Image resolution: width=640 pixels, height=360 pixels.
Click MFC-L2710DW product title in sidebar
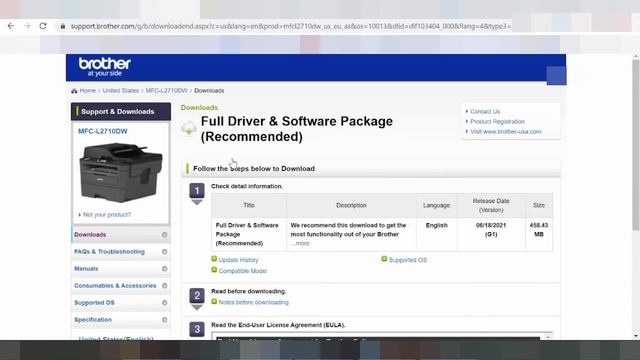click(103, 131)
